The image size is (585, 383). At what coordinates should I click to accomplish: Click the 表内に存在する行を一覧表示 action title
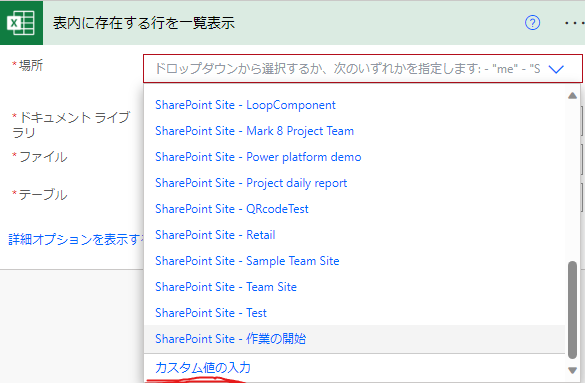[144, 23]
